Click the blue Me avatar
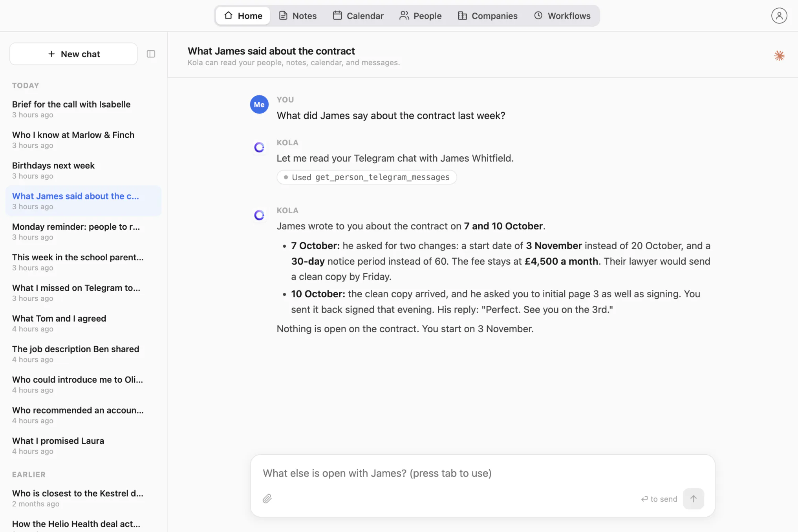798x532 pixels. [259, 104]
